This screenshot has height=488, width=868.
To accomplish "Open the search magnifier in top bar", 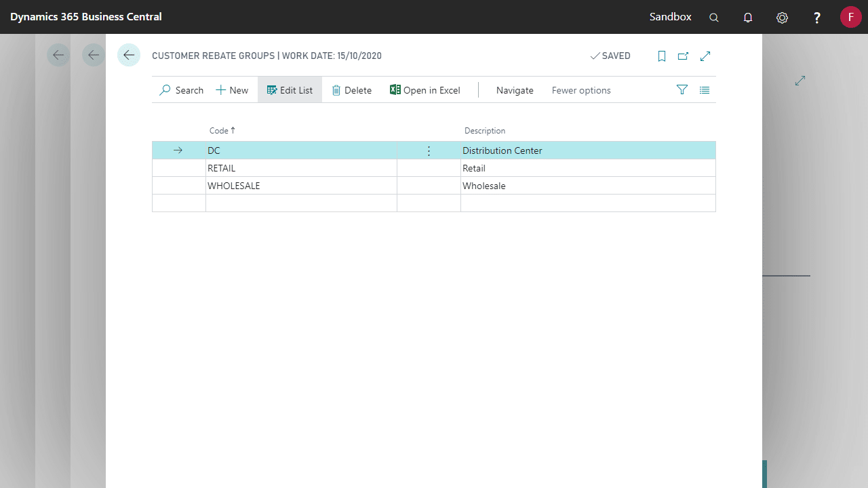I will pyautogui.click(x=714, y=18).
